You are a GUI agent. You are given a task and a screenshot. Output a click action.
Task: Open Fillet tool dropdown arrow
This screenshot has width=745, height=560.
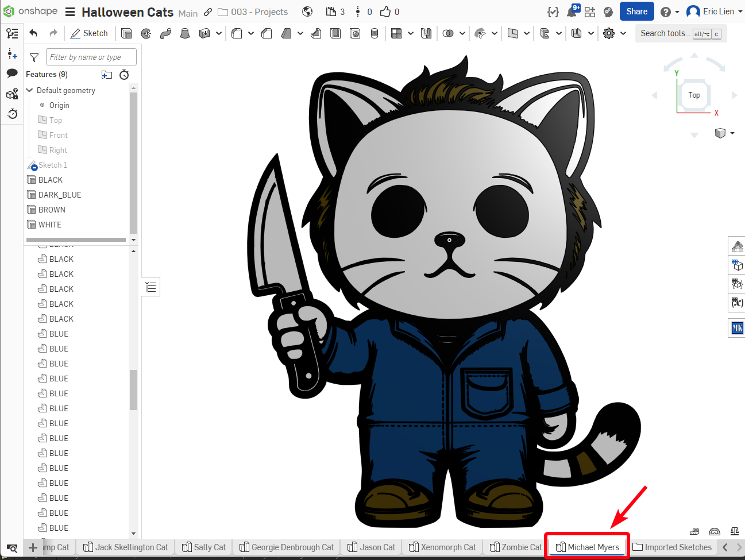pos(251,33)
